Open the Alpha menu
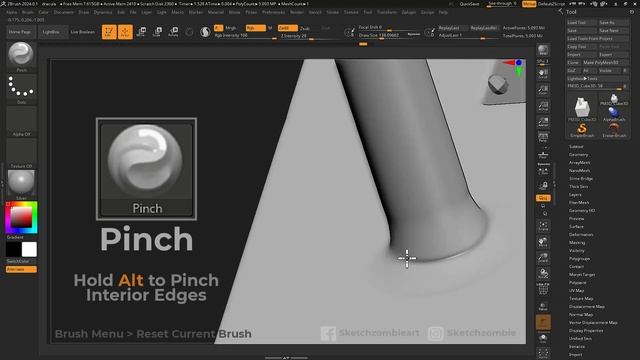Viewport: 640px width, 360px height. [x=11, y=12]
